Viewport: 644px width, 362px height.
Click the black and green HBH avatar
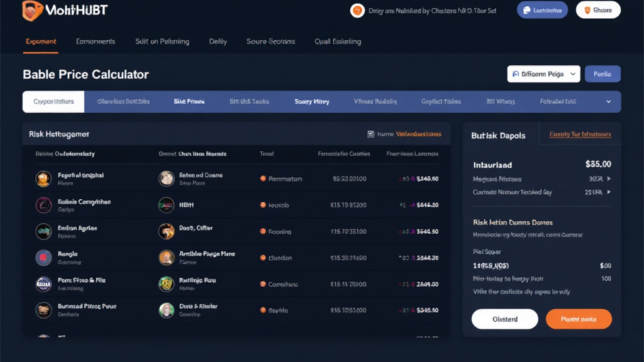coord(166,205)
